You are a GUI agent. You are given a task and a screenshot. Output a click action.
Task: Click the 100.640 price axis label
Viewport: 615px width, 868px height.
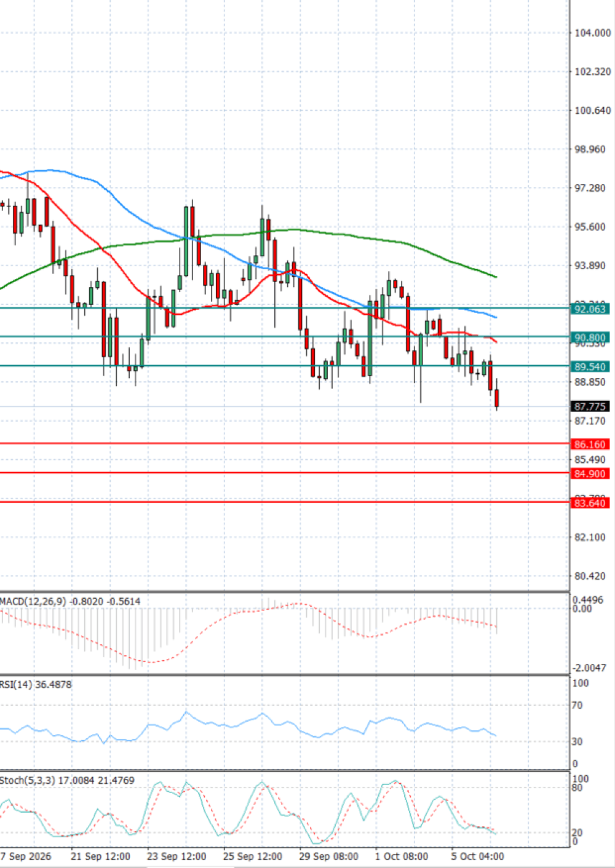[x=592, y=111]
